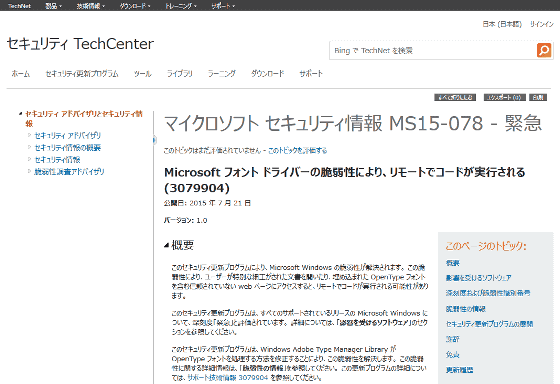Image resolution: width=560 pixels, height=384 pixels.
Task: Open the セキュリティ更新プログラム tab
Action: pyautogui.click(x=82, y=74)
